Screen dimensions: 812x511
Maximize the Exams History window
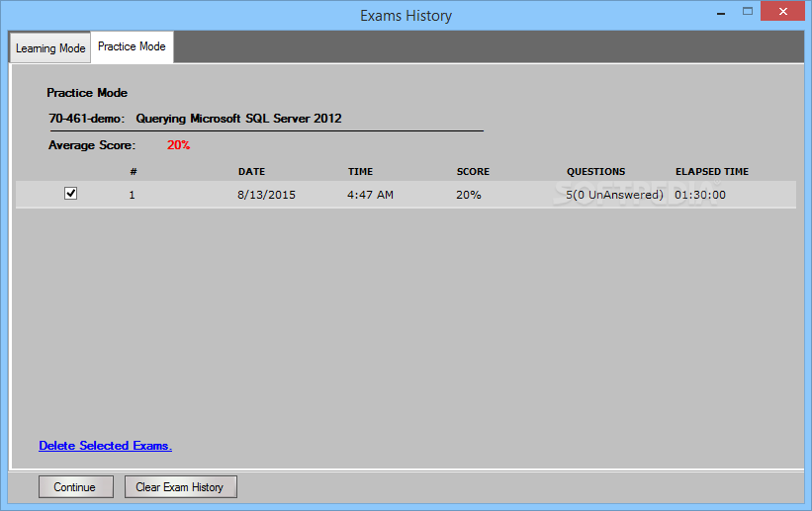tap(748, 12)
